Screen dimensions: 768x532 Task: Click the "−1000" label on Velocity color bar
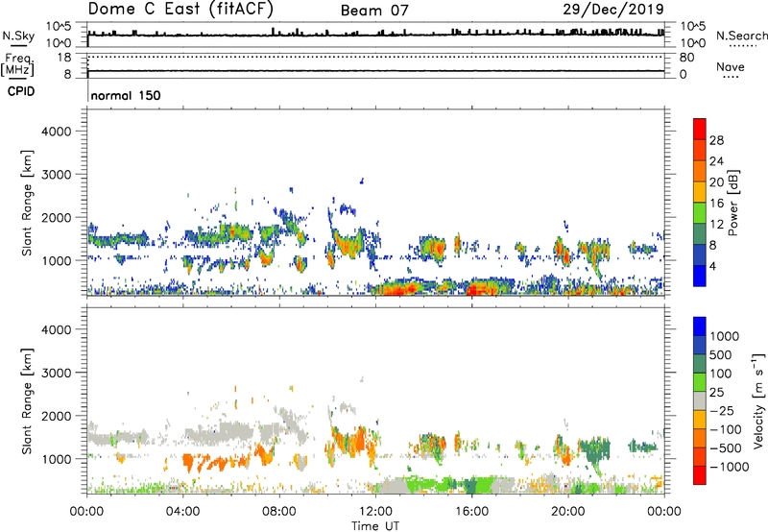(x=730, y=467)
